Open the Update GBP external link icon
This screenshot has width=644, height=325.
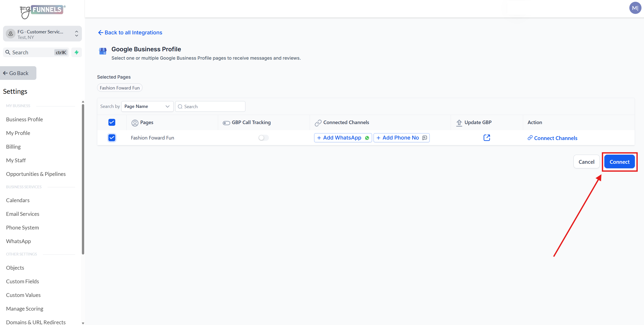pyautogui.click(x=487, y=138)
